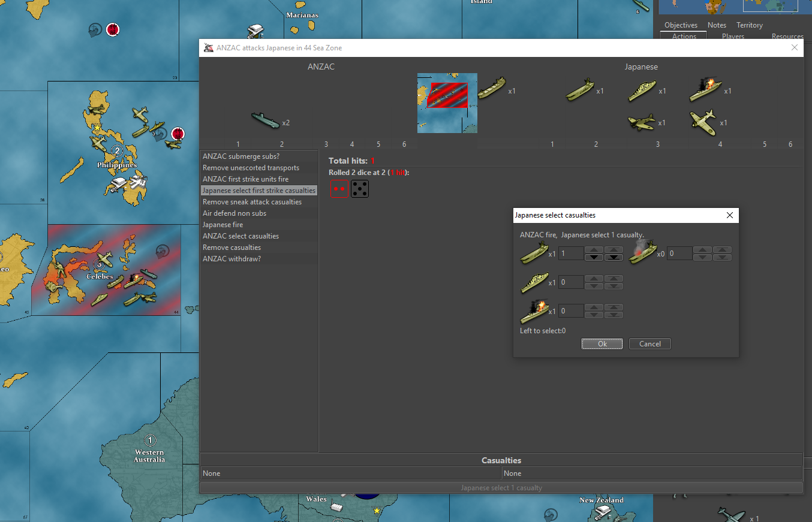
Task: Set carrier casualties to maximum
Action: coord(613,249)
